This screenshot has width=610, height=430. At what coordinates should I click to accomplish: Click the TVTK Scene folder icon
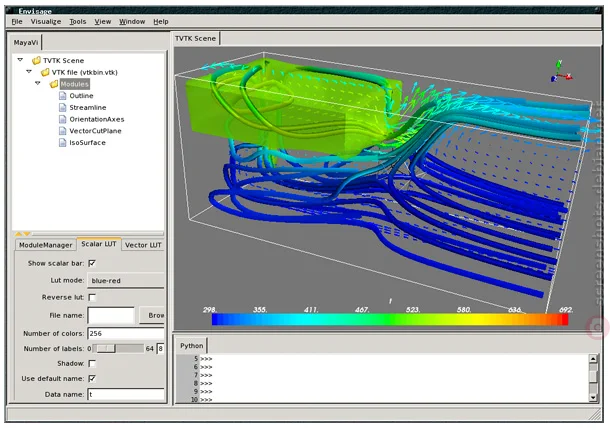36,61
